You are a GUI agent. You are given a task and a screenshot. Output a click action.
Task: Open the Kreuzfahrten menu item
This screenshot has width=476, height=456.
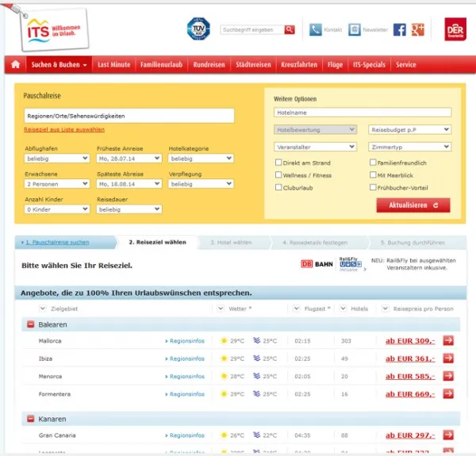click(x=298, y=64)
